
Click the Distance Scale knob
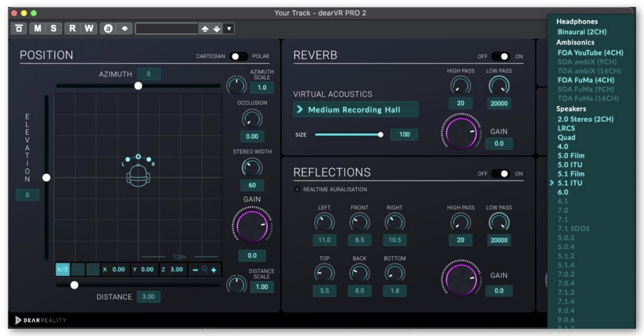click(237, 284)
